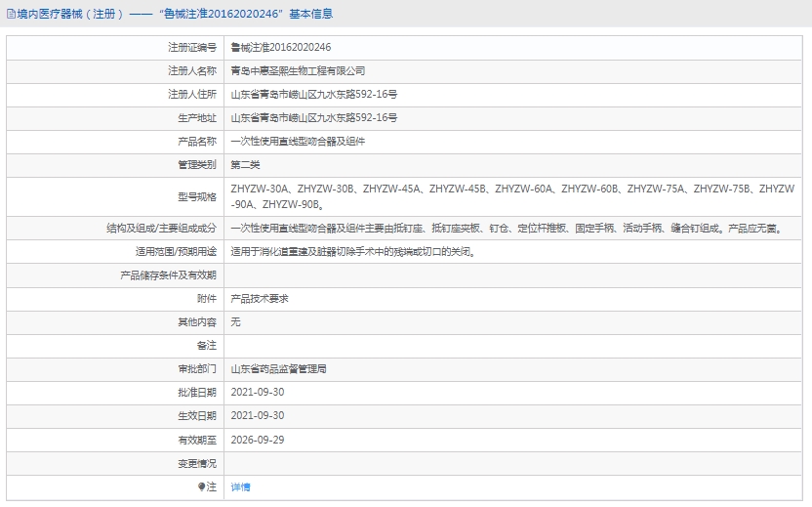The image size is (812, 507).
Task: Click the 注册人住所 address value
Action: click(313, 94)
